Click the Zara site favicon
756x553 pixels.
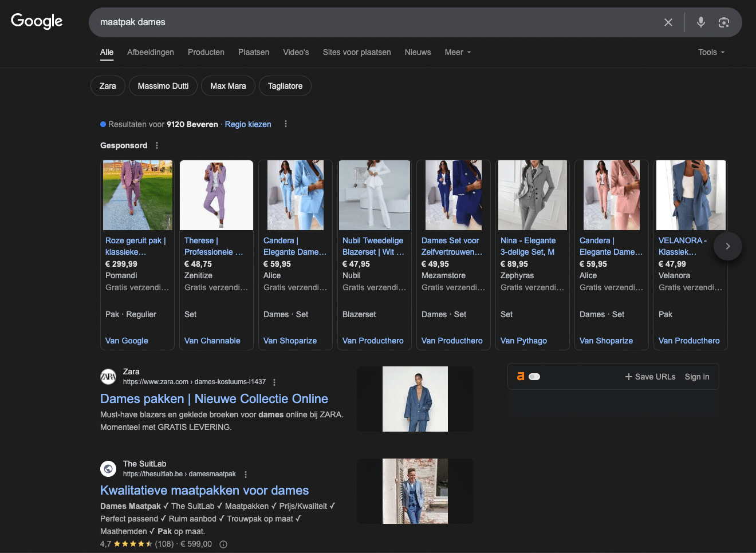[108, 376]
